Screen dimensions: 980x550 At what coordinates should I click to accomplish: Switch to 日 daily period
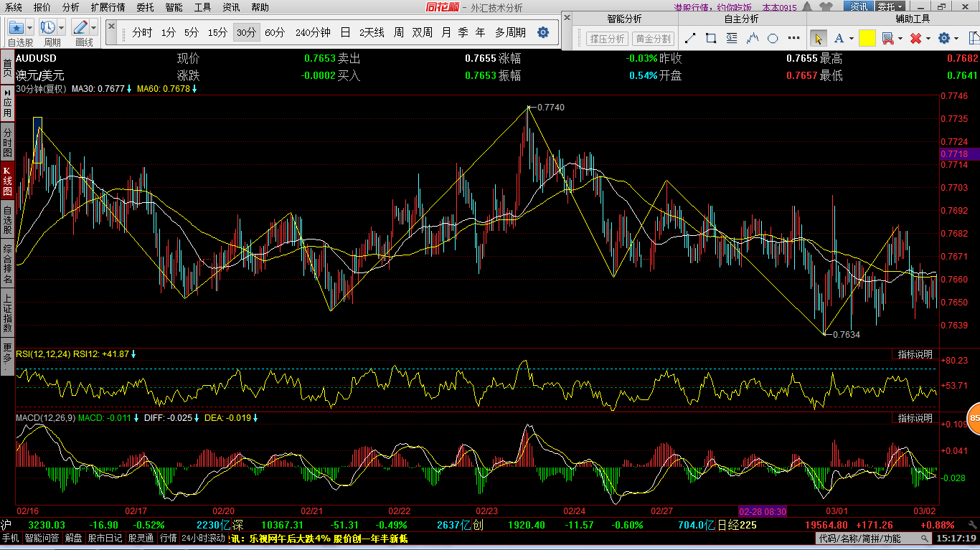pyautogui.click(x=345, y=32)
